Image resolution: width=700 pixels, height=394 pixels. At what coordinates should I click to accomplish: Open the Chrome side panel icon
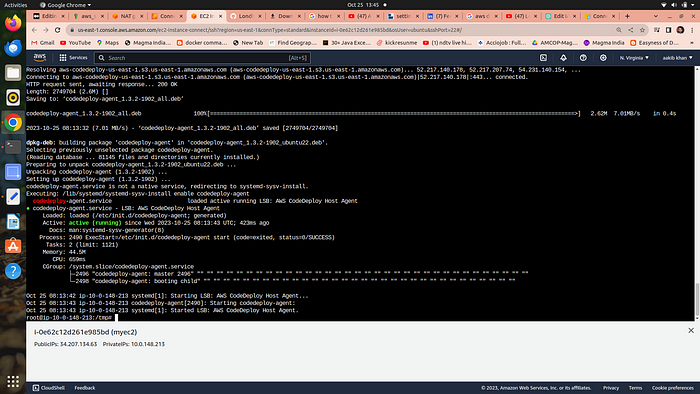(668, 30)
